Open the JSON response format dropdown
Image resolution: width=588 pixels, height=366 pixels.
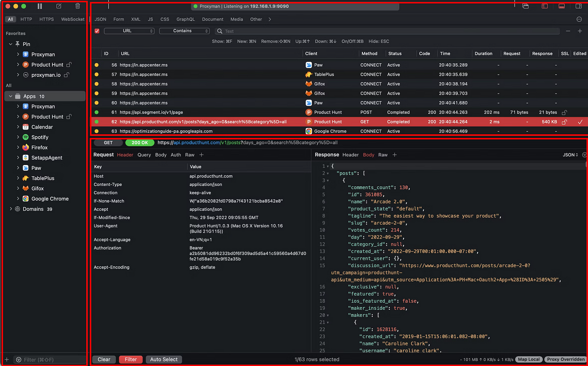(570, 155)
